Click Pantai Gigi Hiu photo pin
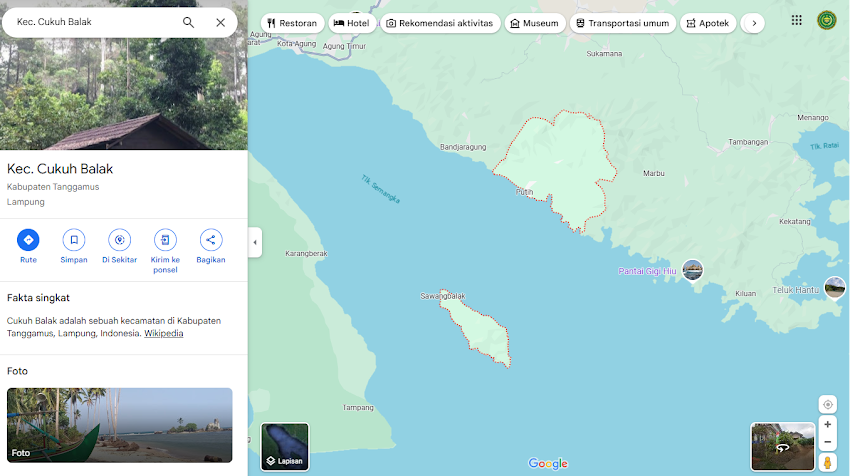Screen dimensions: 850x476 [x=693, y=270]
